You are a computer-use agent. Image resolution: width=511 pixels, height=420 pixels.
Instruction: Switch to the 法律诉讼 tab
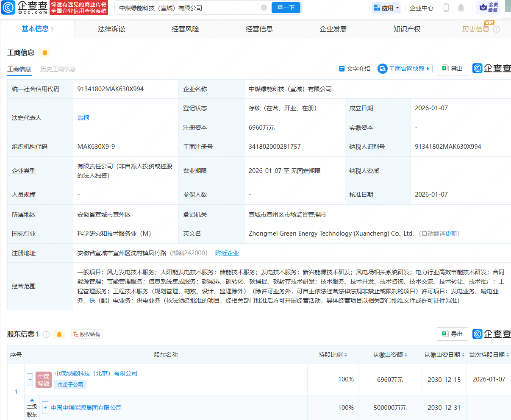click(x=111, y=29)
